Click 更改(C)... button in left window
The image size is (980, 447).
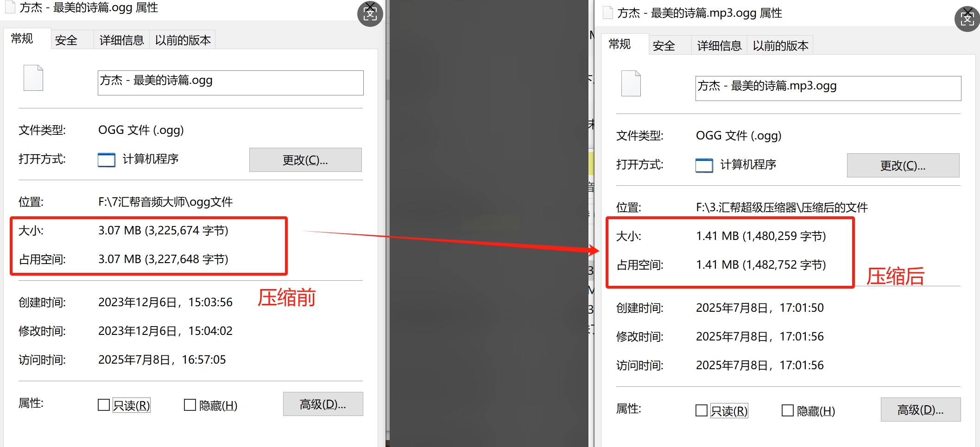click(305, 160)
